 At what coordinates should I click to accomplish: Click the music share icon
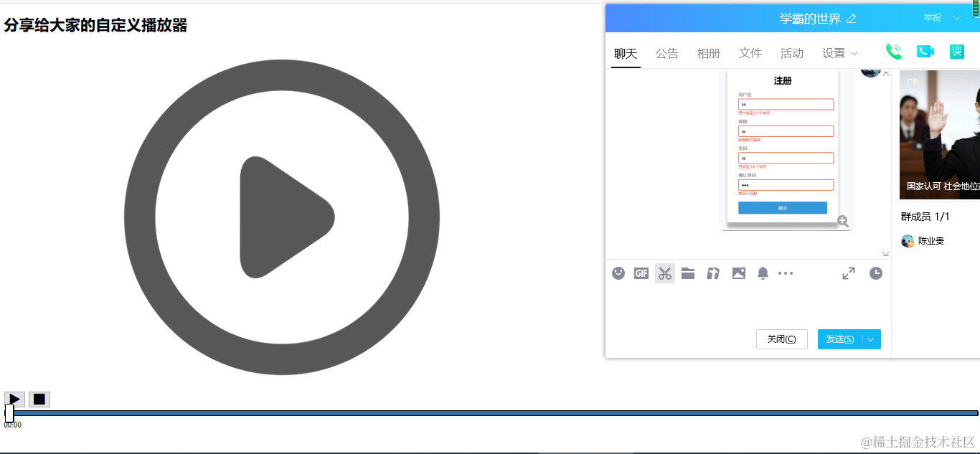coord(713,273)
